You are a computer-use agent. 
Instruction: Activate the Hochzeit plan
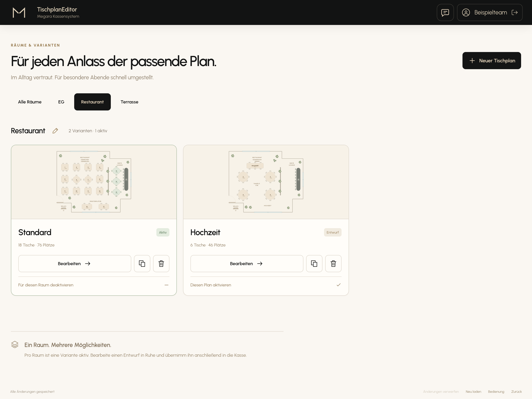[266, 285]
